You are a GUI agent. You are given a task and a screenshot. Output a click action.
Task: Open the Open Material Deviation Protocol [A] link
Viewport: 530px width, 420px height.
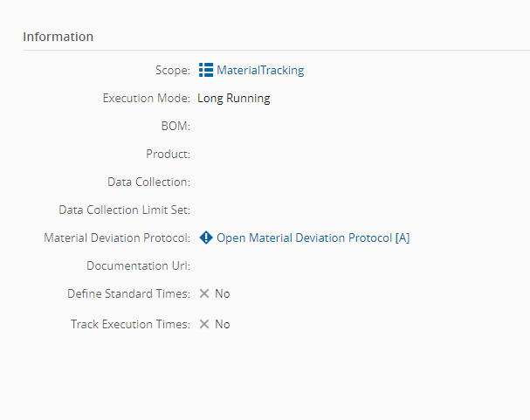313,238
